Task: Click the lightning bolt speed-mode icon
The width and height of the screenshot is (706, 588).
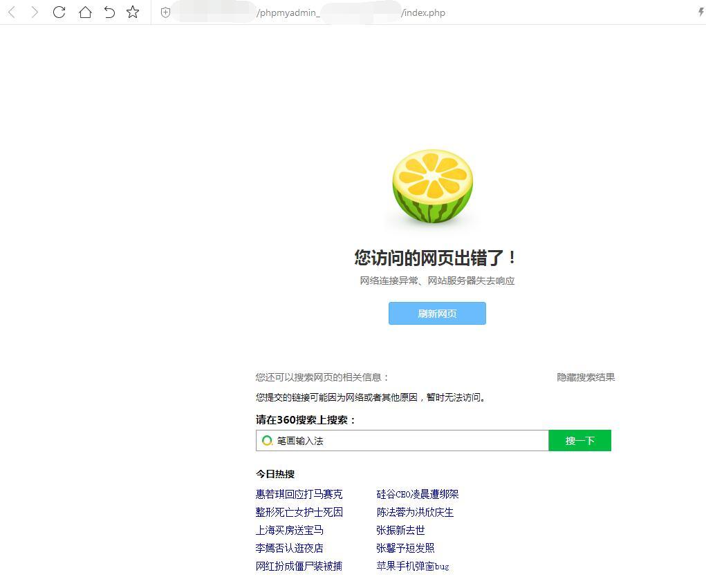Action: (x=700, y=12)
